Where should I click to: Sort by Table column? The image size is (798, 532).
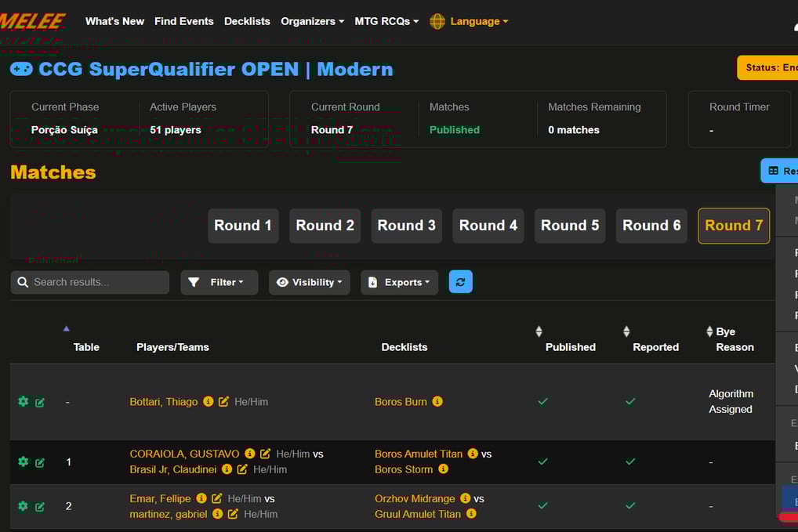coord(86,347)
